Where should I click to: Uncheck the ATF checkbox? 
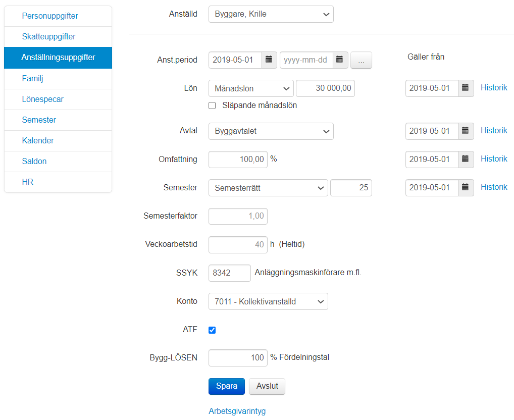tap(212, 330)
